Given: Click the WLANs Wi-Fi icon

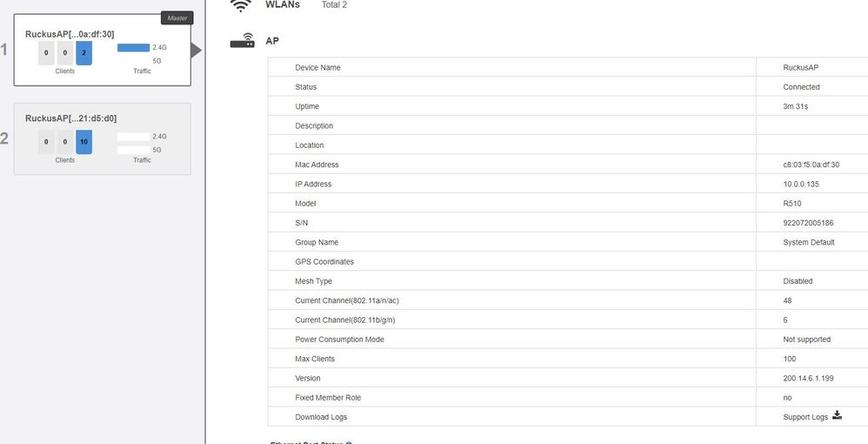Looking at the screenshot, I should [242, 5].
